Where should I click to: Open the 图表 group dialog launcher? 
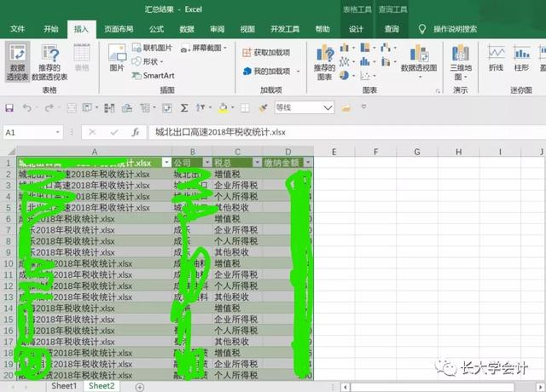[438, 91]
